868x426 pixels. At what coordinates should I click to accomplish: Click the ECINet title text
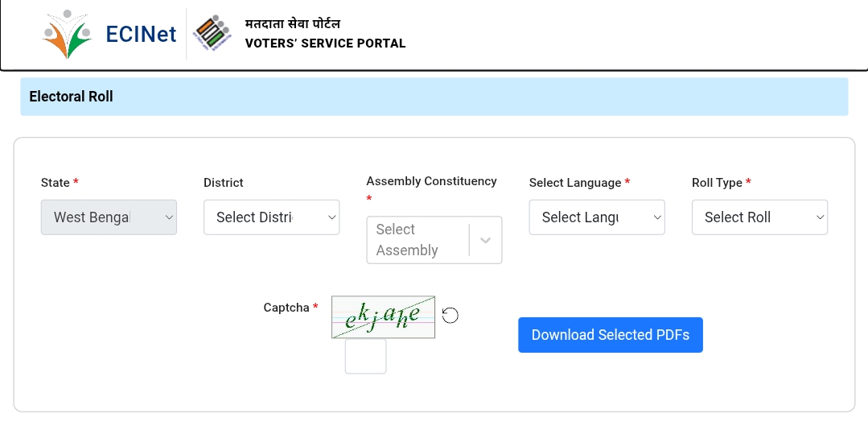click(141, 35)
